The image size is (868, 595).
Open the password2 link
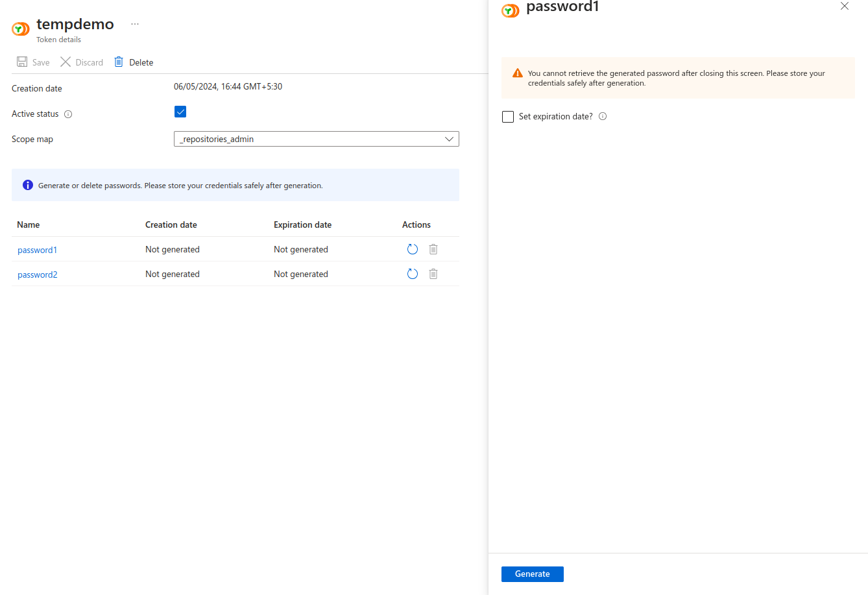[37, 274]
